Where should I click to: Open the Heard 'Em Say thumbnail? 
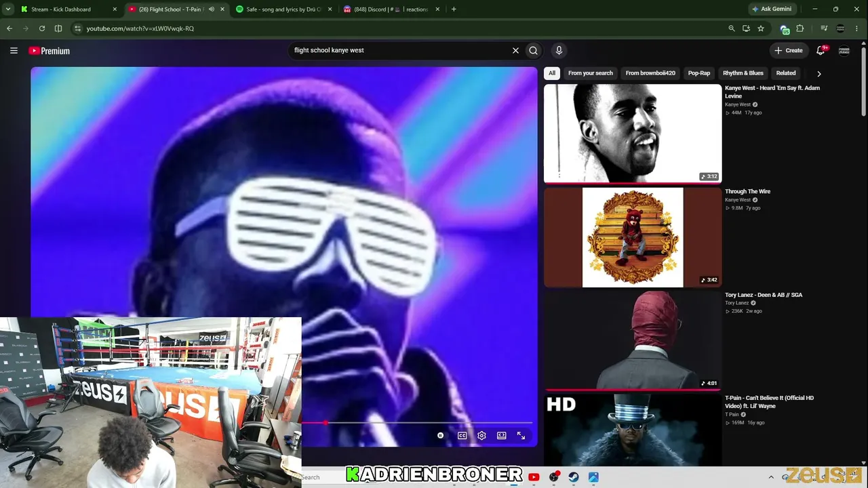tap(633, 133)
